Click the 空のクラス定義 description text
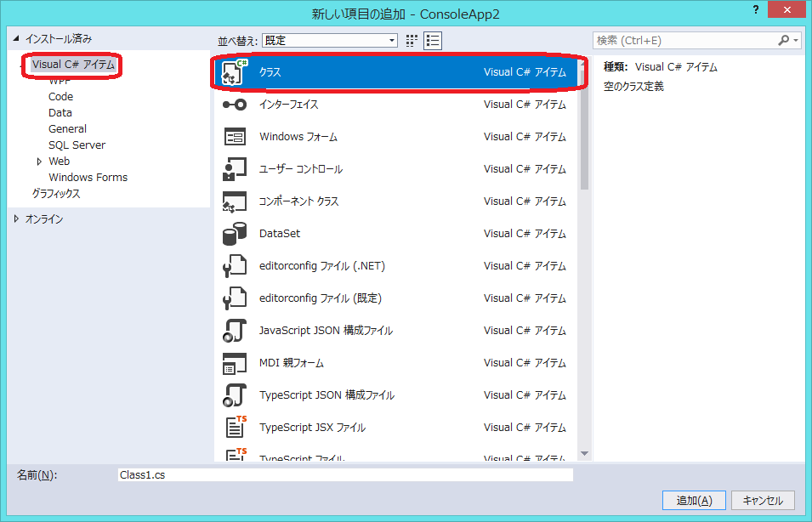The width and height of the screenshot is (812, 522). [x=633, y=87]
